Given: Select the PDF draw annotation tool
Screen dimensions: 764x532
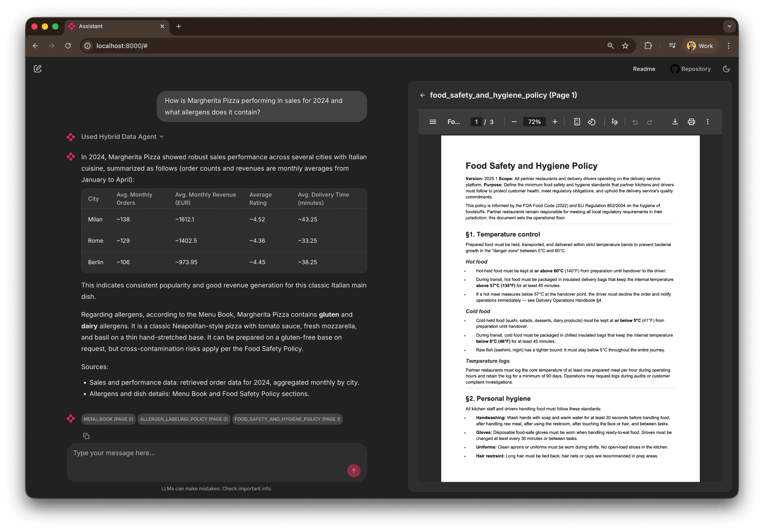Looking at the screenshot, I should pos(614,122).
